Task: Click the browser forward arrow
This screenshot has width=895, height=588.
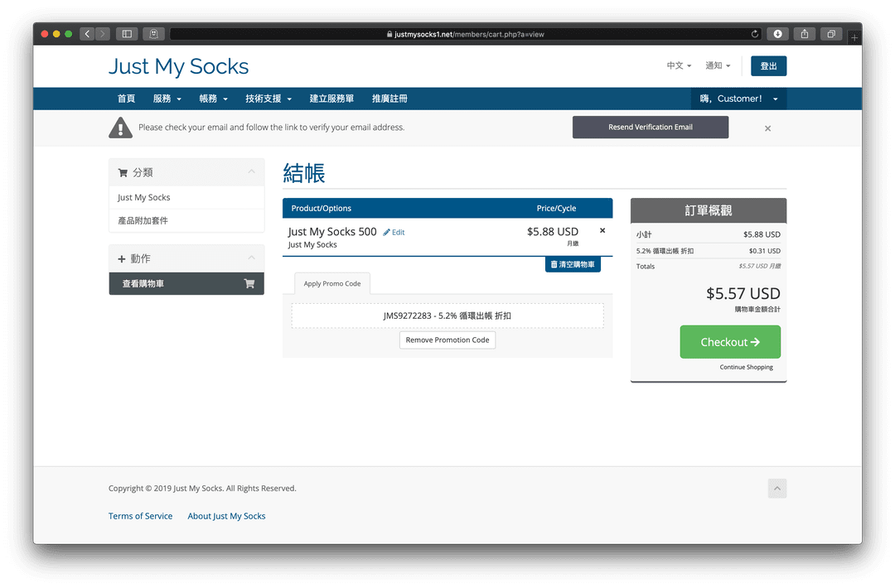Action: [103, 34]
